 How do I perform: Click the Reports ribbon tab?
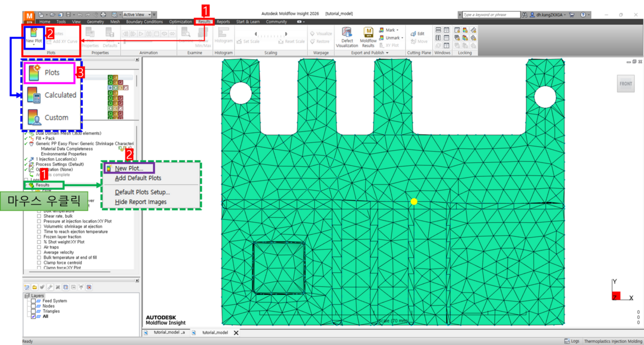223,21
